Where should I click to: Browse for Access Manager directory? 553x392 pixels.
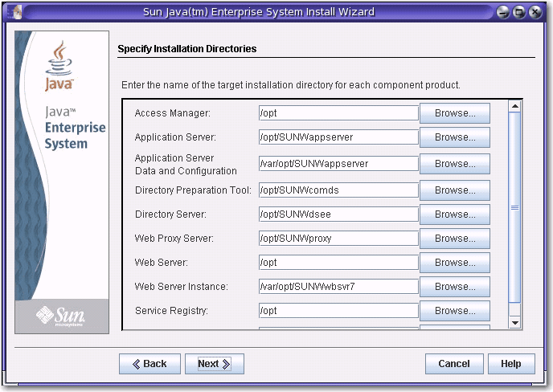(455, 113)
